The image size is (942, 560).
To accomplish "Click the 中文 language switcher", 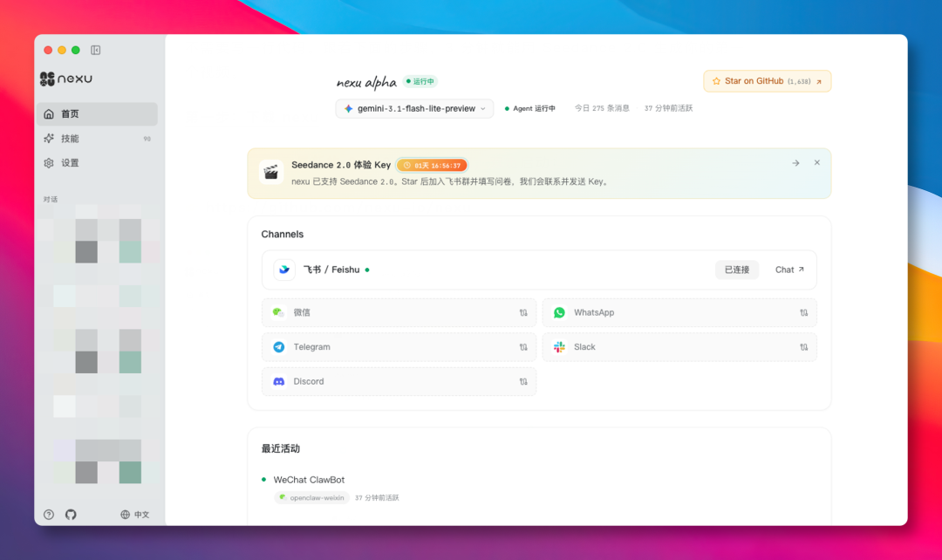I will pyautogui.click(x=136, y=514).
